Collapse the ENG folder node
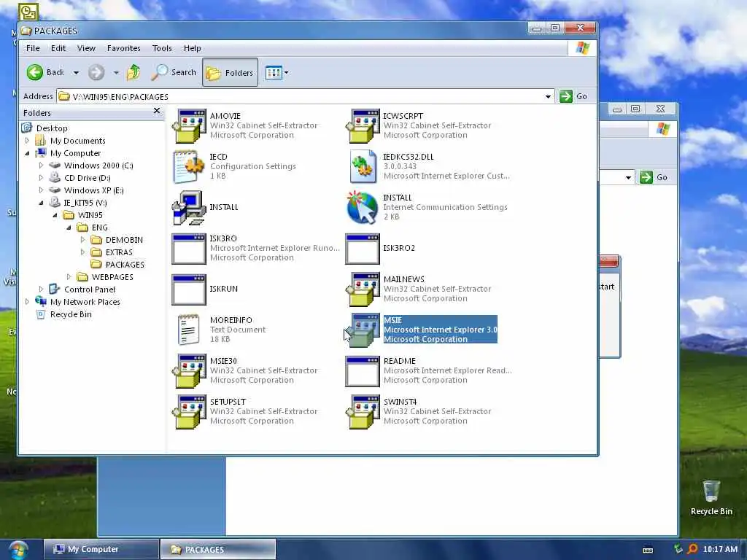Viewport: 747px width, 560px height. pos(69,227)
